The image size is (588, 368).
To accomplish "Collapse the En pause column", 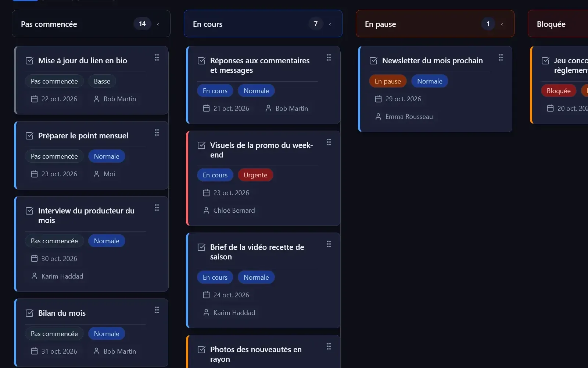I will pyautogui.click(x=502, y=24).
